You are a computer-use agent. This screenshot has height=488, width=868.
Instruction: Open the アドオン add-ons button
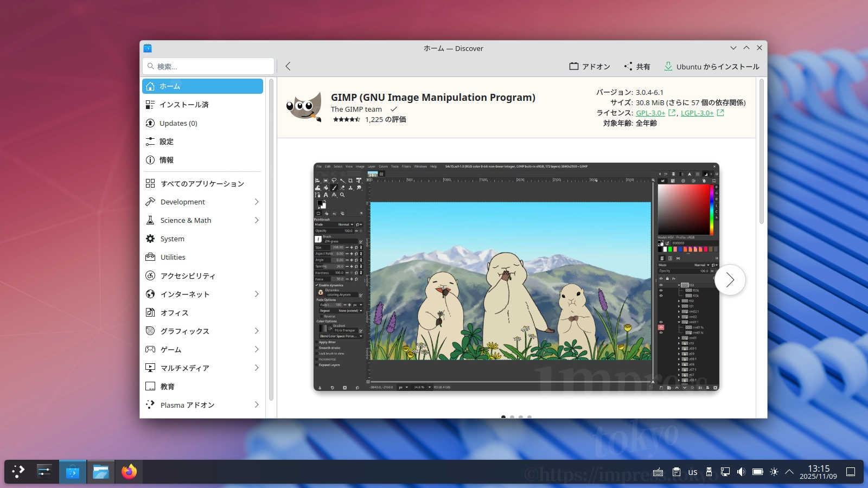pyautogui.click(x=590, y=66)
